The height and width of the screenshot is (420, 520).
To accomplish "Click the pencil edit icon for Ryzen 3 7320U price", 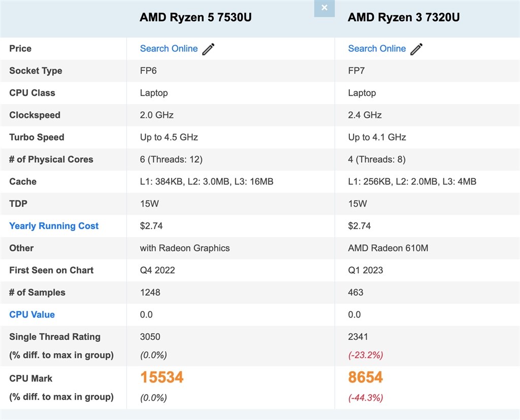I will [x=416, y=49].
